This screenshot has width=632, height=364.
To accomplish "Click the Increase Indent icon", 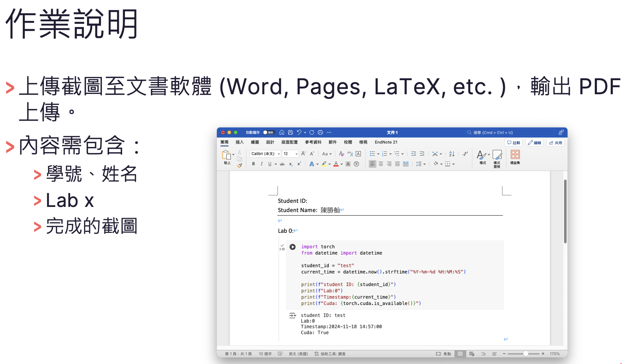I will tap(422, 154).
